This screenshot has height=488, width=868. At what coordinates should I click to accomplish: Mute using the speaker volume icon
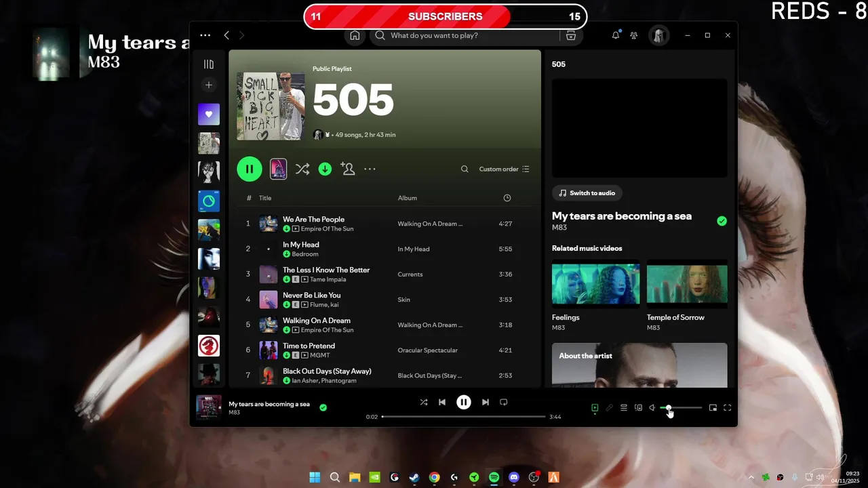652,408
